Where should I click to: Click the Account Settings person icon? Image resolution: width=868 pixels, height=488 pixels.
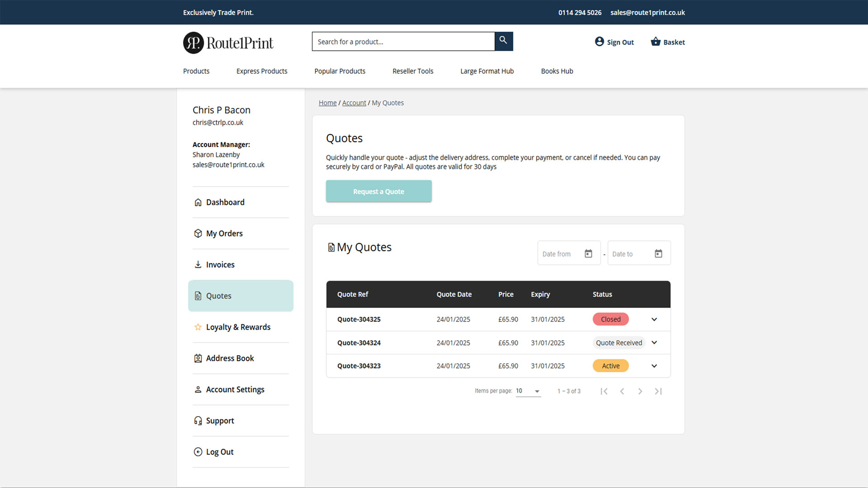[x=198, y=389]
